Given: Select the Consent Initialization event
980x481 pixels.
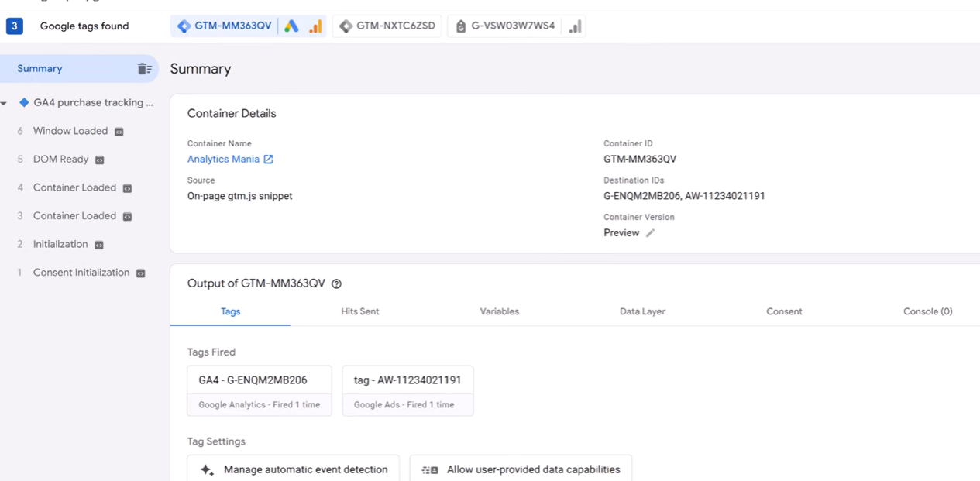Looking at the screenshot, I should click(x=81, y=273).
